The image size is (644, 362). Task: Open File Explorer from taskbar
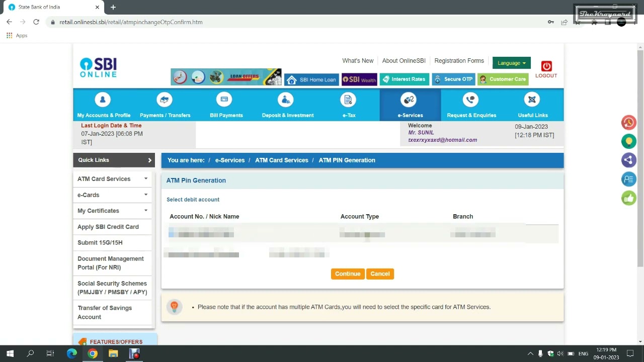pos(113,354)
